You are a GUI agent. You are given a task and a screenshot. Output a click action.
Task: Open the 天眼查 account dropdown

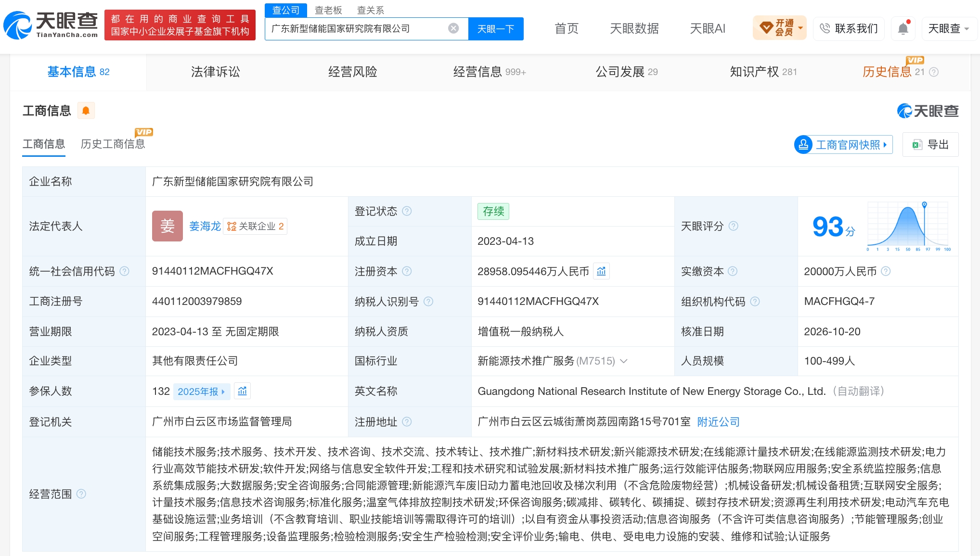pos(948,28)
